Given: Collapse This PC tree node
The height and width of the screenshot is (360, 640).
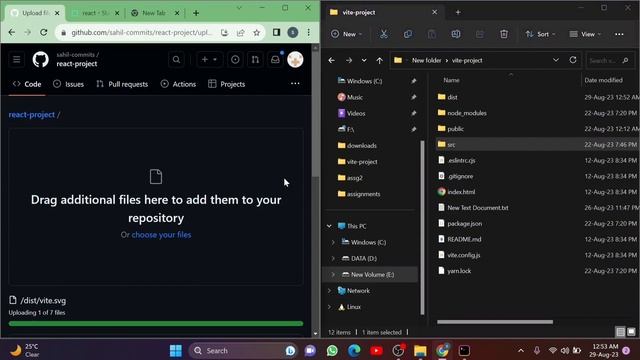Looking at the screenshot, I should 329,226.
